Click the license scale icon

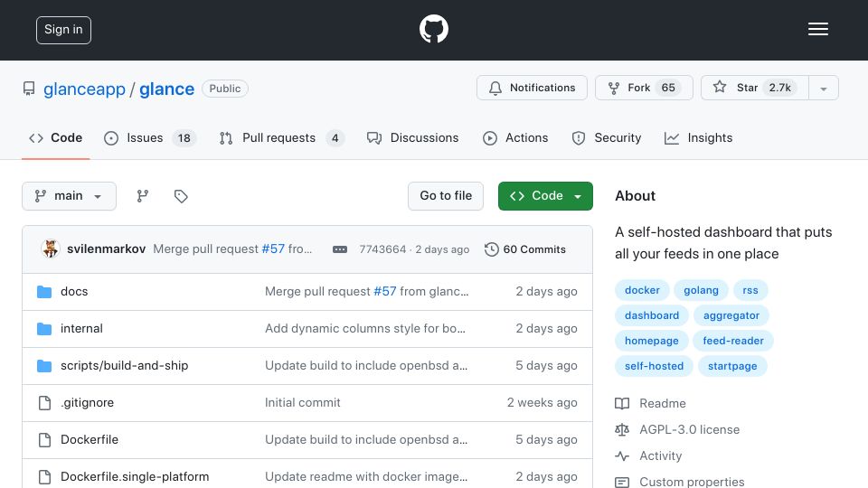click(x=622, y=430)
